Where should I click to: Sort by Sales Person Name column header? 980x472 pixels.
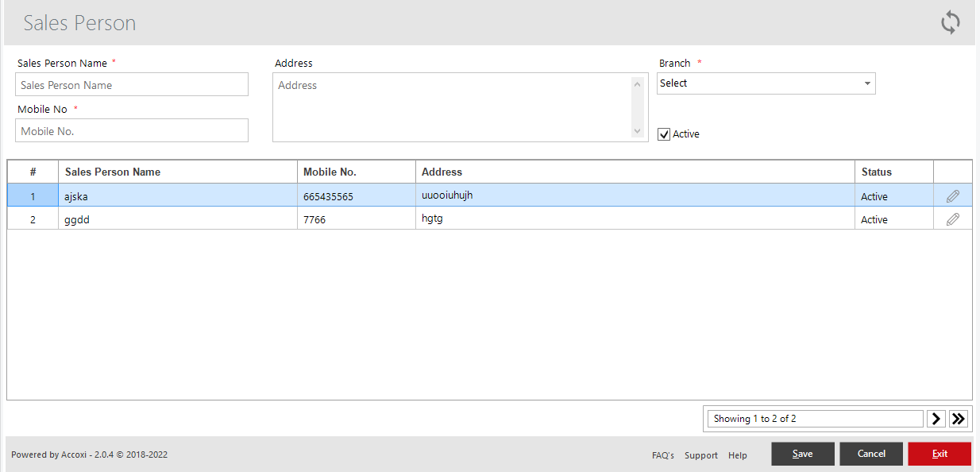coord(178,172)
